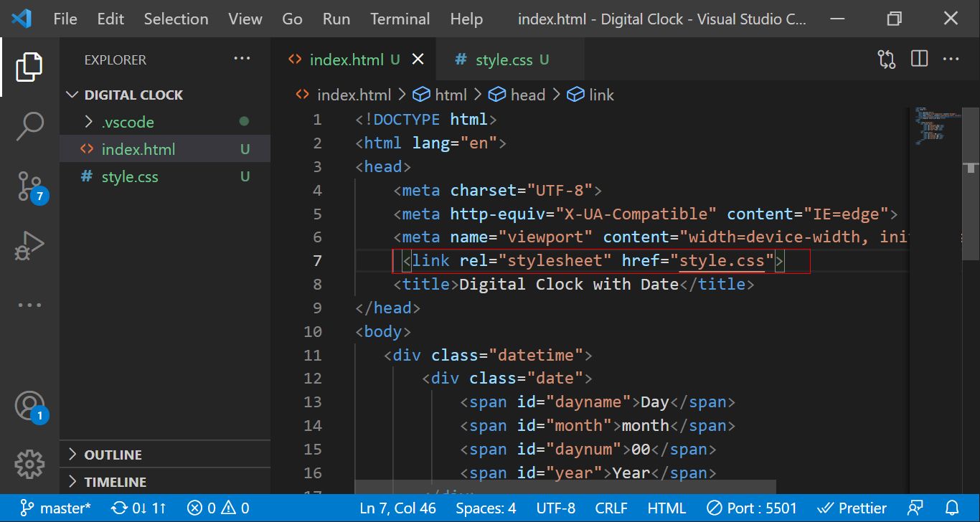Click Ln 7, Col 46 cursor position

click(397, 508)
